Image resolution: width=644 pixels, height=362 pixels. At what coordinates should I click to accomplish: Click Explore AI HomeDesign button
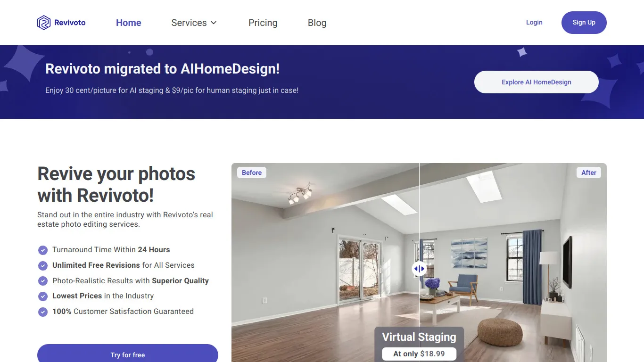537,82
